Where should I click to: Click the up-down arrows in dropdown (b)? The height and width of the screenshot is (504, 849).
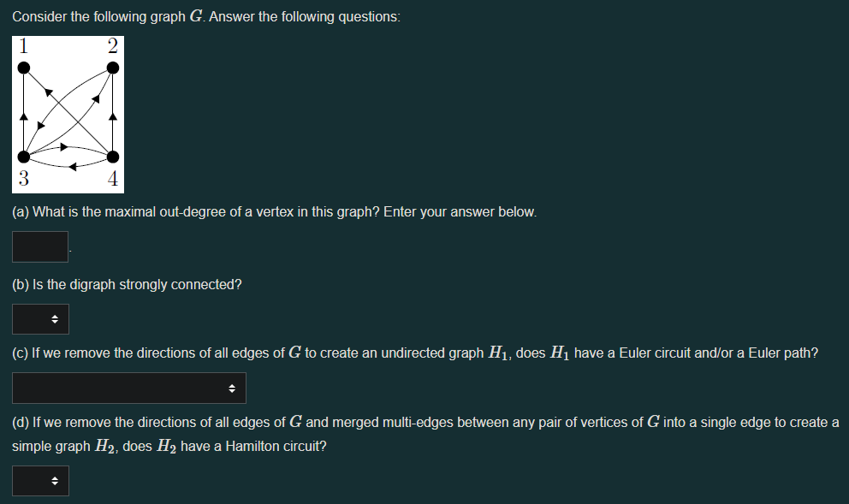coord(53,318)
